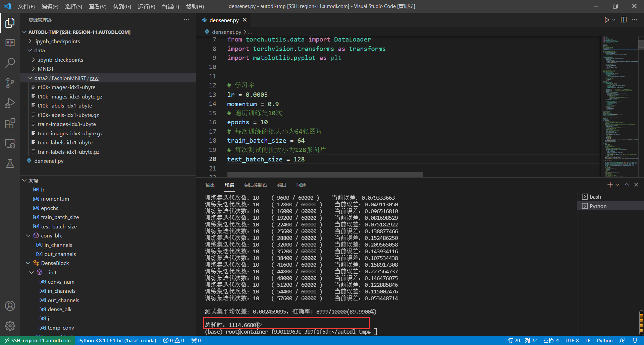This screenshot has width=644, height=345.
Task: Open the 终端(T) menu
Action: [x=170, y=6]
